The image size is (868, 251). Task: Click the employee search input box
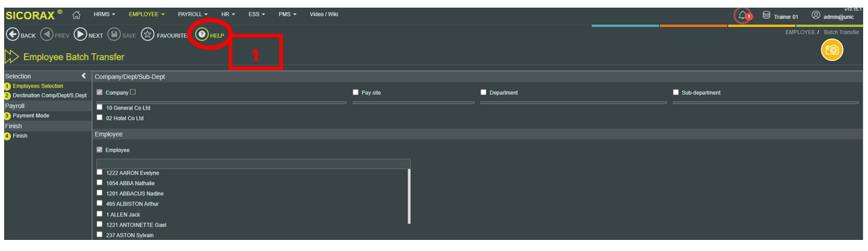(253, 164)
